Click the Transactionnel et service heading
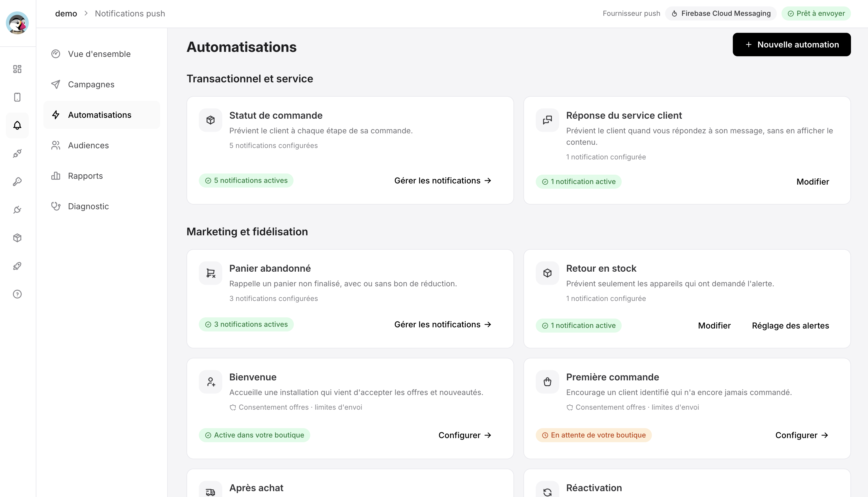This screenshot has height=497, width=868. (250, 79)
